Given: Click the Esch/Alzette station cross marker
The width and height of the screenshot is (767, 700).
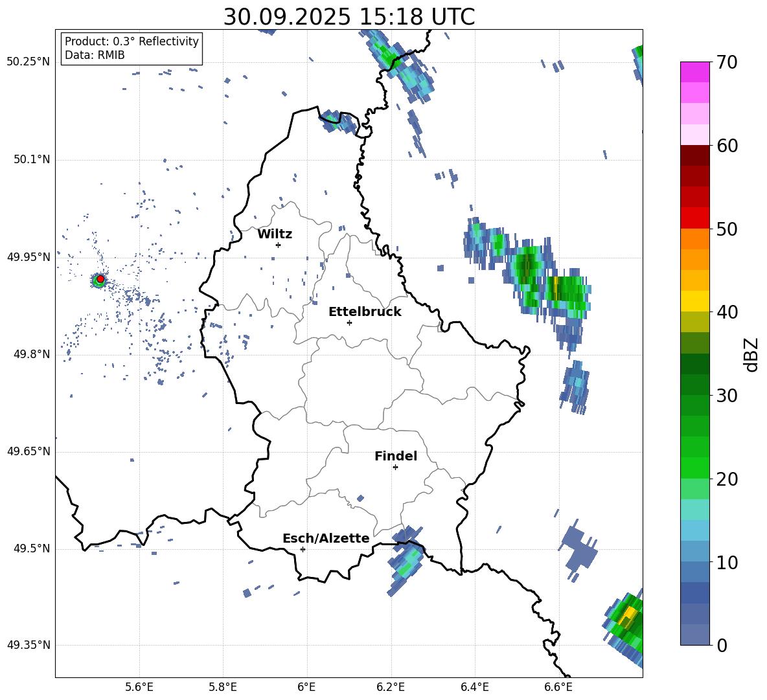Looking at the screenshot, I should [x=303, y=549].
